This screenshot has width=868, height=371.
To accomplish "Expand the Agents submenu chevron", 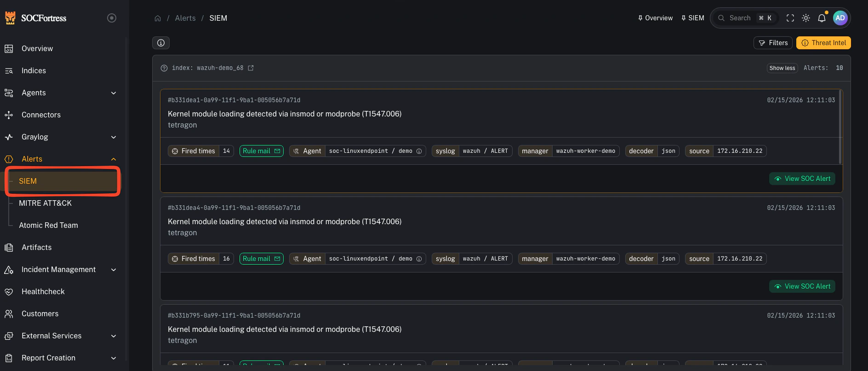I will 114,93.
